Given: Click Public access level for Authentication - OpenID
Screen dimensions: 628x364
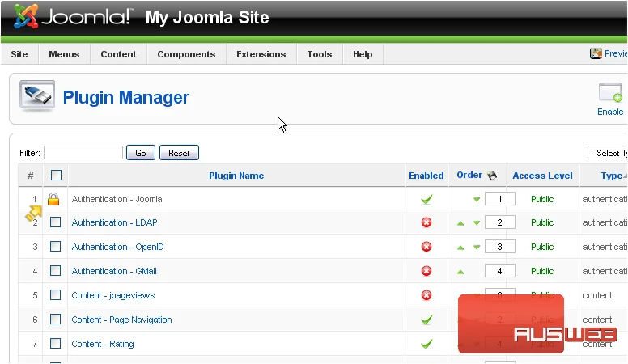Looking at the screenshot, I should 542,247.
